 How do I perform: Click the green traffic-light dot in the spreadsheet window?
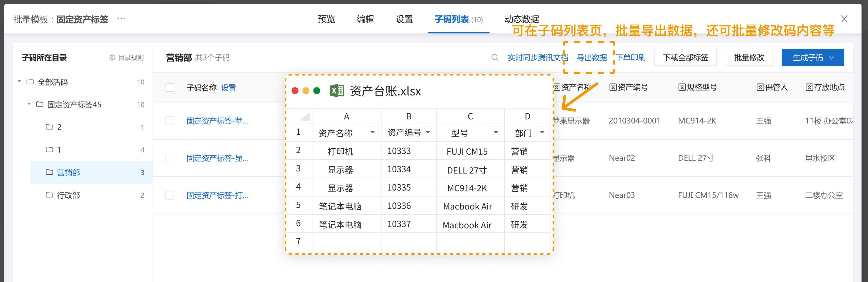[x=317, y=91]
